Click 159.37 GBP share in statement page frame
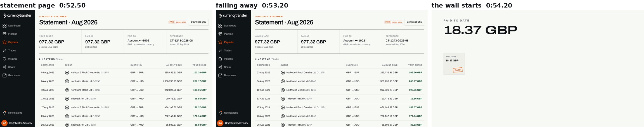644x127 pixels. [x=200, y=108]
